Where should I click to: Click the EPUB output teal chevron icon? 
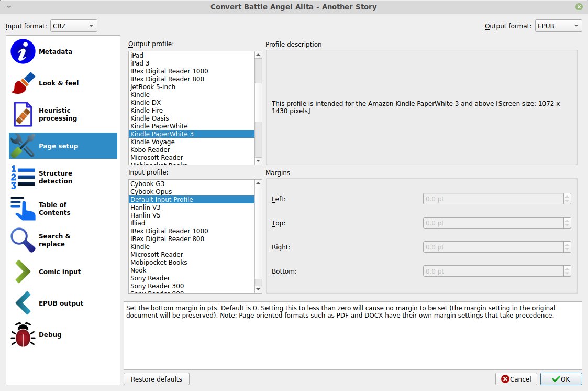click(23, 303)
